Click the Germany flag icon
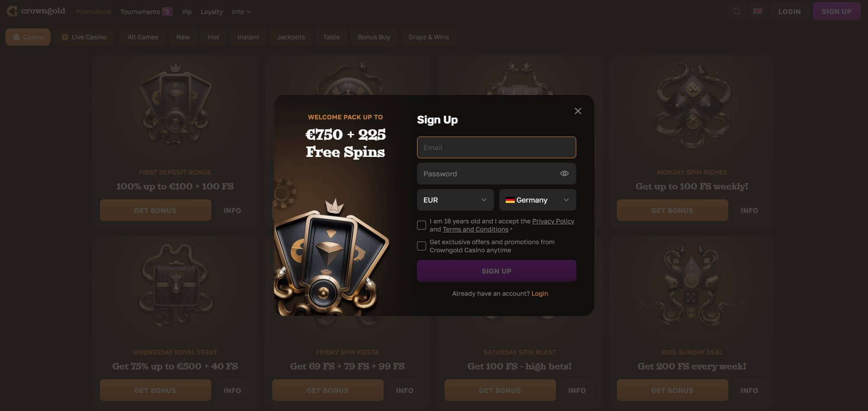This screenshot has height=411, width=868. 510,200
